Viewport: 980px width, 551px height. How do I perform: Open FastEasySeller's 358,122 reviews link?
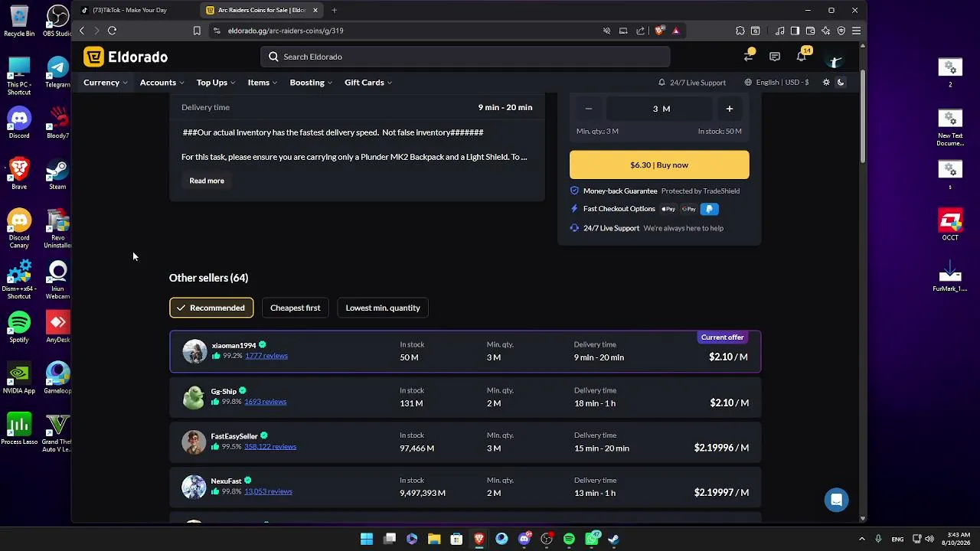pos(270,447)
